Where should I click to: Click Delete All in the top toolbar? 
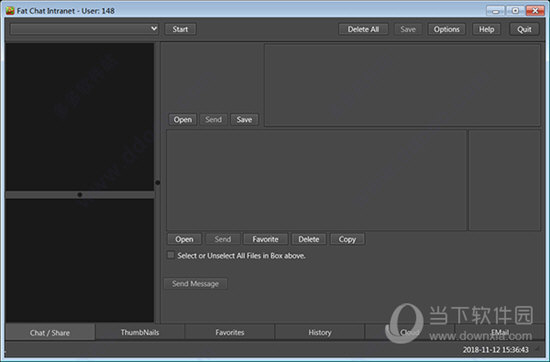pyautogui.click(x=363, y=29)
